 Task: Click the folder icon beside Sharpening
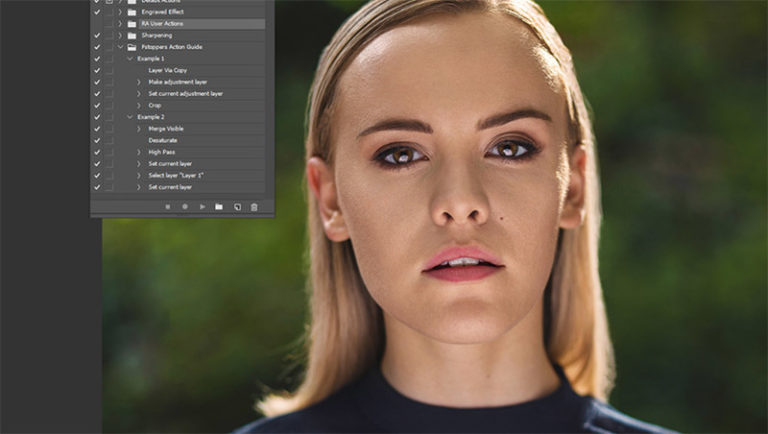pos(132,35)
